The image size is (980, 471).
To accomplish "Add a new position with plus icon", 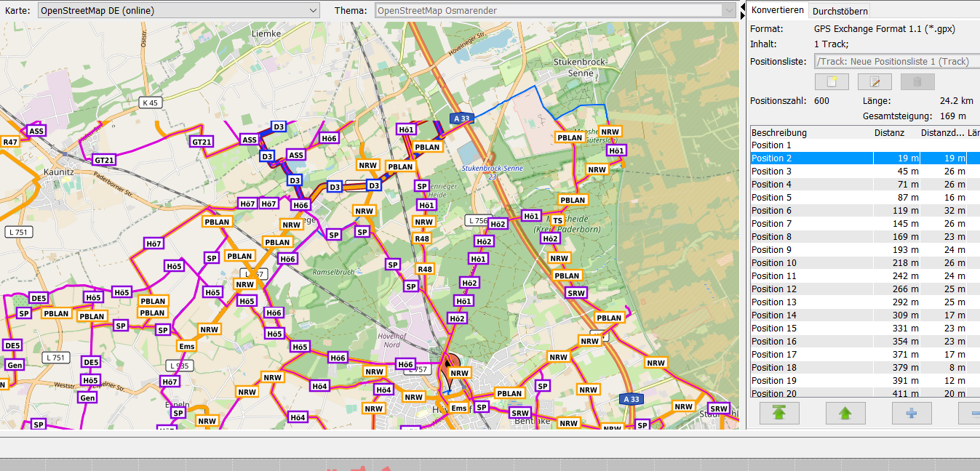I will (x=911, y=413).
